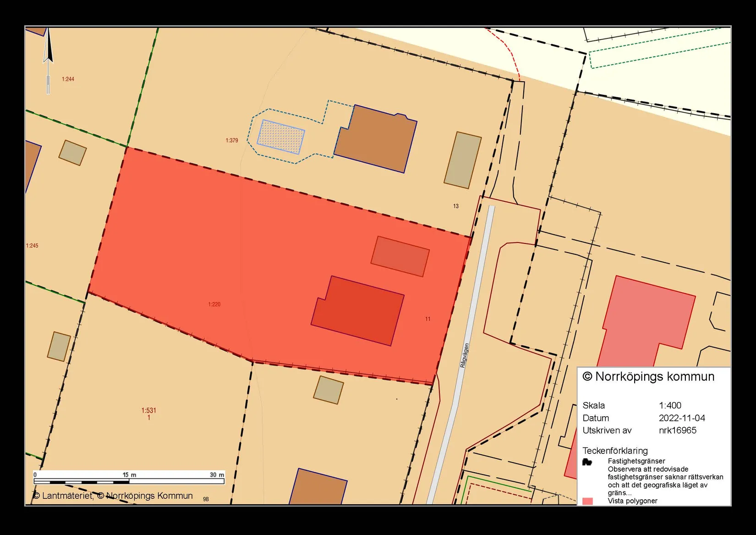Click the "Fastighetsgränser" legend text
Image resolution: width=756 pixels, height=535 pixels.
tap(636, 461)
